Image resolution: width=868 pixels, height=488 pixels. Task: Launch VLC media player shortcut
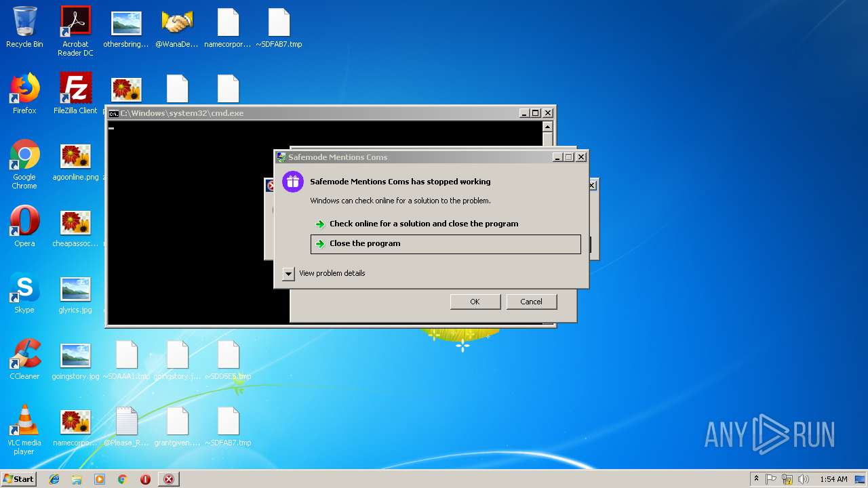coord(24,430)
